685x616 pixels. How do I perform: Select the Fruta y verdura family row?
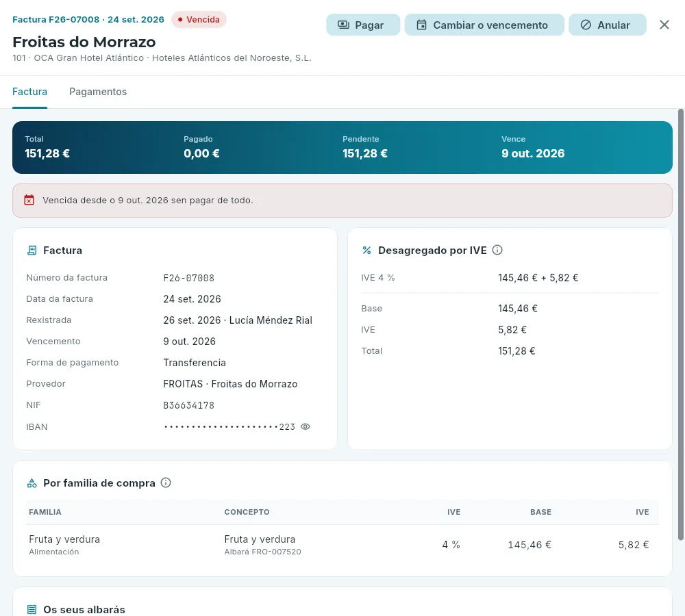342,545
